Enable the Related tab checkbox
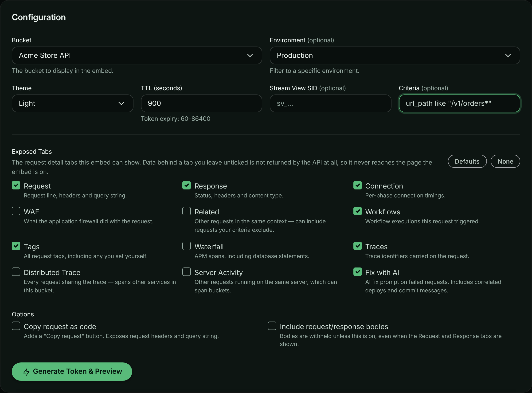532x393 pixels. pos(186,211)
